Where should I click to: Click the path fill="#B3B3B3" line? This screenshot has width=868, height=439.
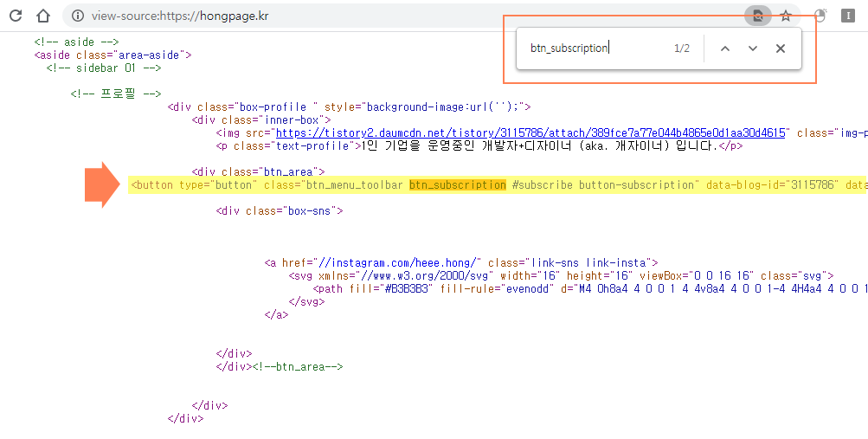click(x=590, y=288)
